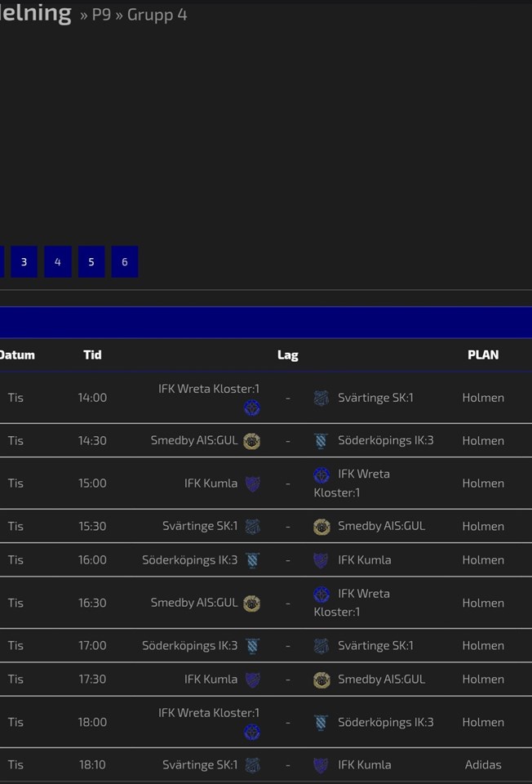This screenshot has height=784, width=532.
Task: Click the PLAN column header
Action: [x=483, y=354]
